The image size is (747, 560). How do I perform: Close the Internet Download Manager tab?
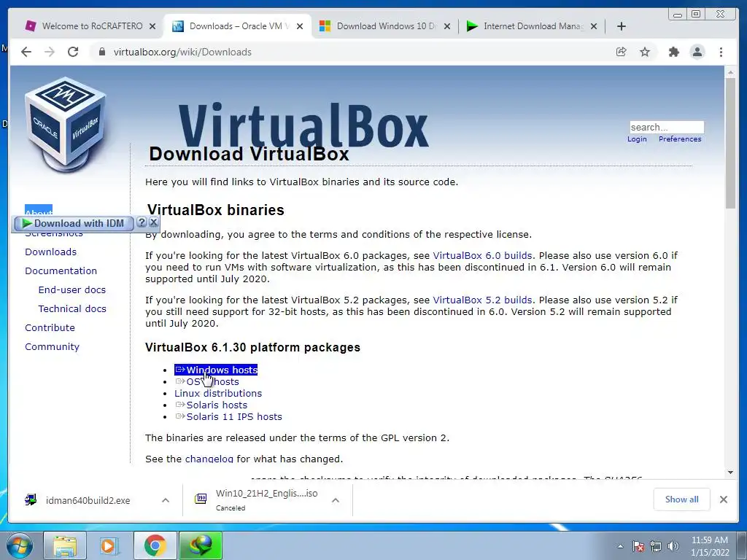(594, 26)
